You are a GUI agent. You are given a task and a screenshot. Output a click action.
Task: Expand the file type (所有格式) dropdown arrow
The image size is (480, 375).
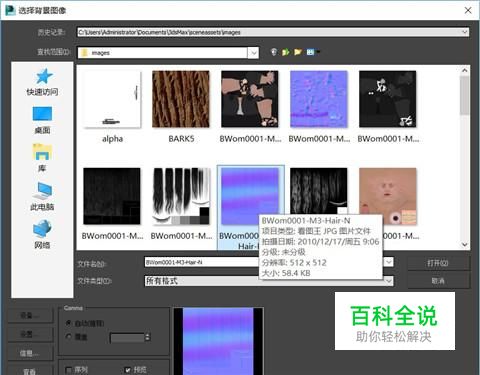click(389, 281)
